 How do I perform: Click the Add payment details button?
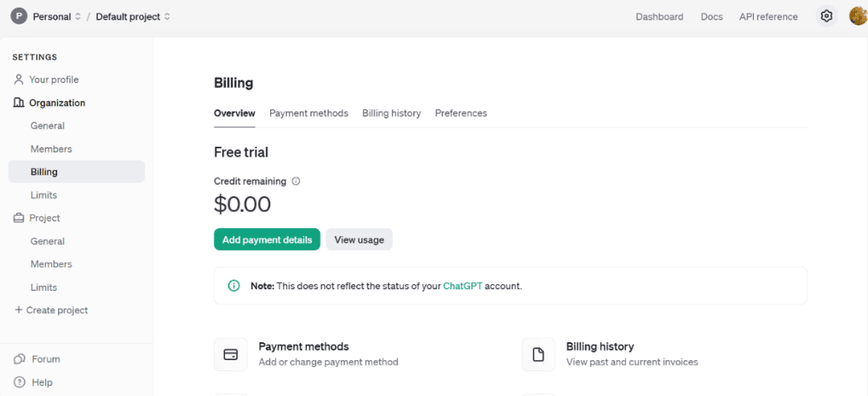pyautogui.click(x=268, y=239)
